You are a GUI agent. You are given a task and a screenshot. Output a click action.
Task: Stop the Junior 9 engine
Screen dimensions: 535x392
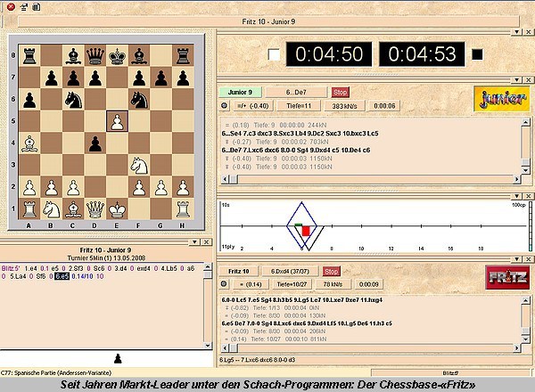341,92
